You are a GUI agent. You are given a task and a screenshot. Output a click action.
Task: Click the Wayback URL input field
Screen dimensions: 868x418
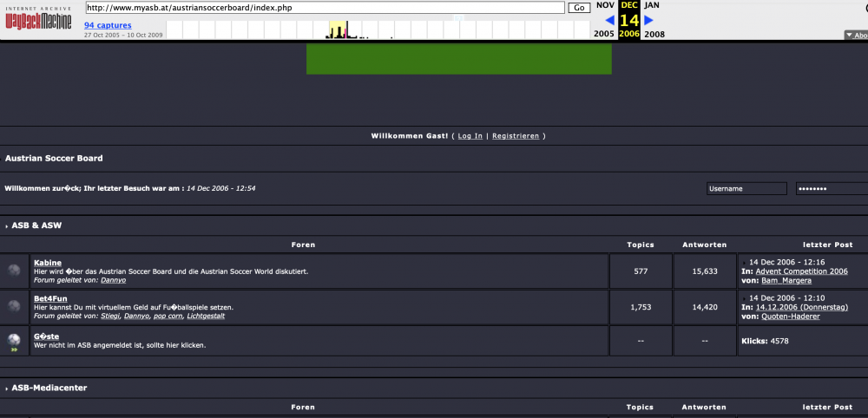tap(325, 8)
